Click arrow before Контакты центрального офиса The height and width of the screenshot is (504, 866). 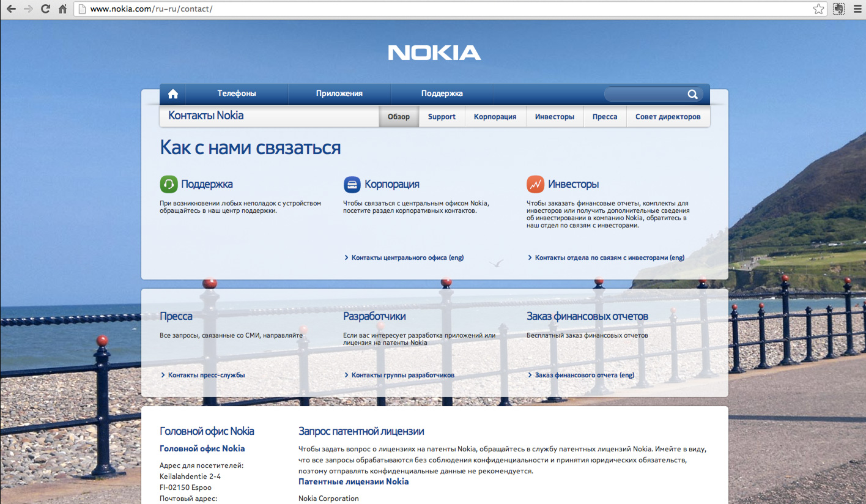click(346, 258)
